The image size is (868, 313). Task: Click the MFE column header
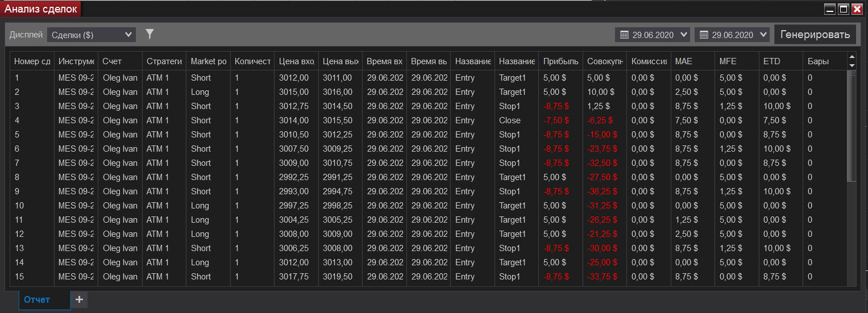click(x=737, y=61)
